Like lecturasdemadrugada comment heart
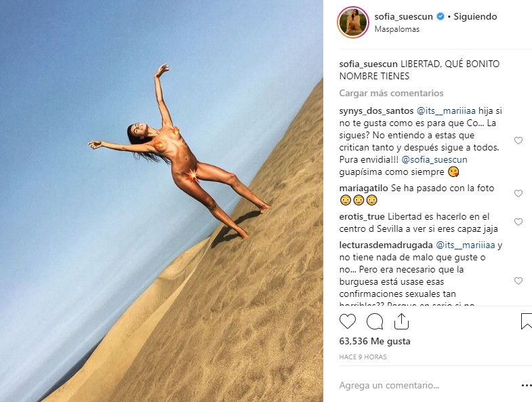The width and height of the screenshot is (532, 402). (518, 281)
